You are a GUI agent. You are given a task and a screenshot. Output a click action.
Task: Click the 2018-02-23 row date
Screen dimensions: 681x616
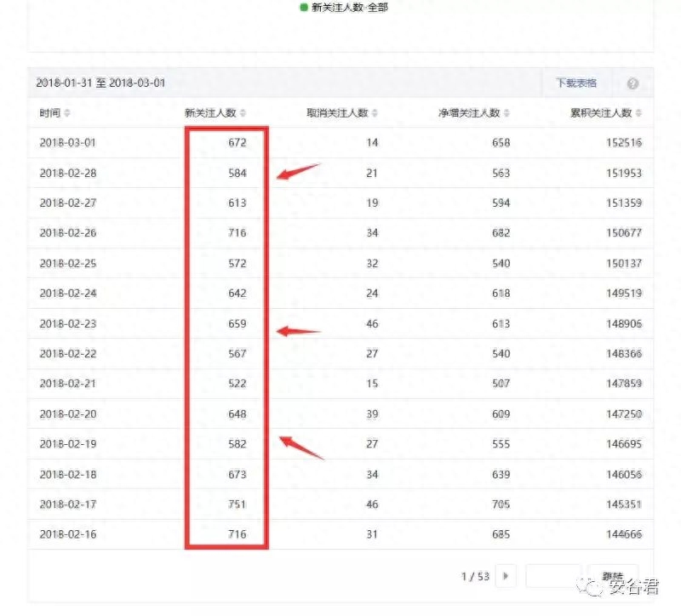[x=68, y=323]
